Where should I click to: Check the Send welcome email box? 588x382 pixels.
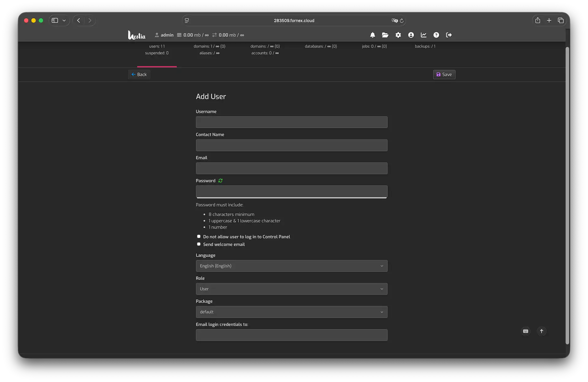[199, 244]
